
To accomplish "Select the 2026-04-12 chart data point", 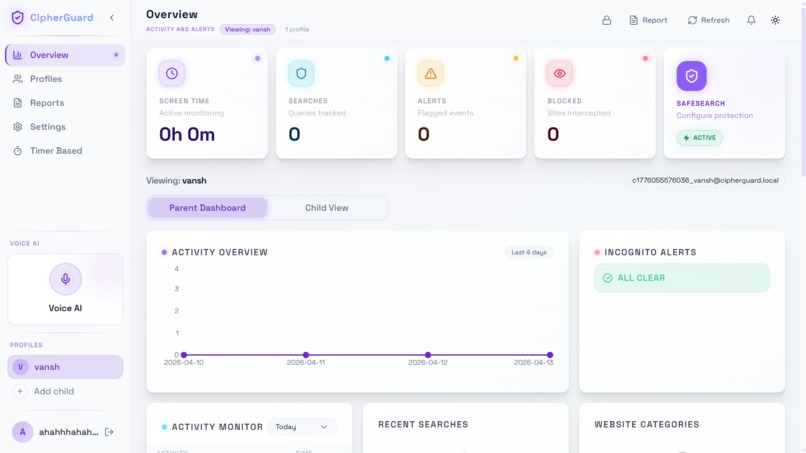I will [428, 355].
